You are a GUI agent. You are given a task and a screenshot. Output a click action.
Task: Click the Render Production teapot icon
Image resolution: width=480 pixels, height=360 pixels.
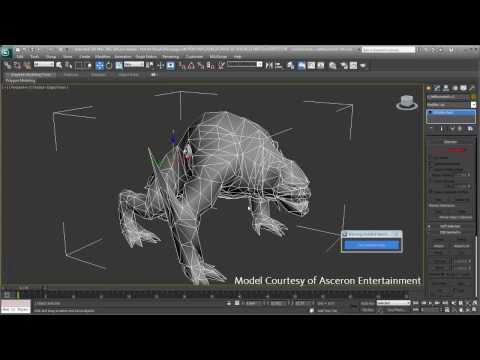363,65
